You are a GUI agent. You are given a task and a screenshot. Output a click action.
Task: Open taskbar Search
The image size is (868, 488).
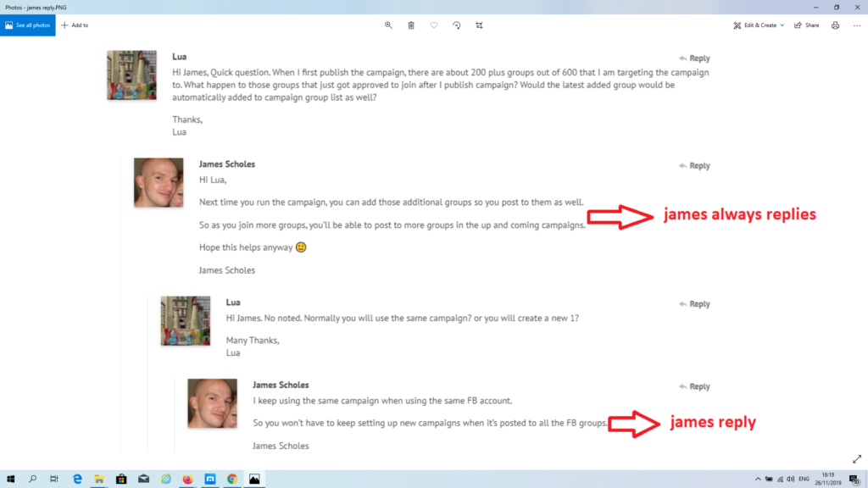point(33,480)
